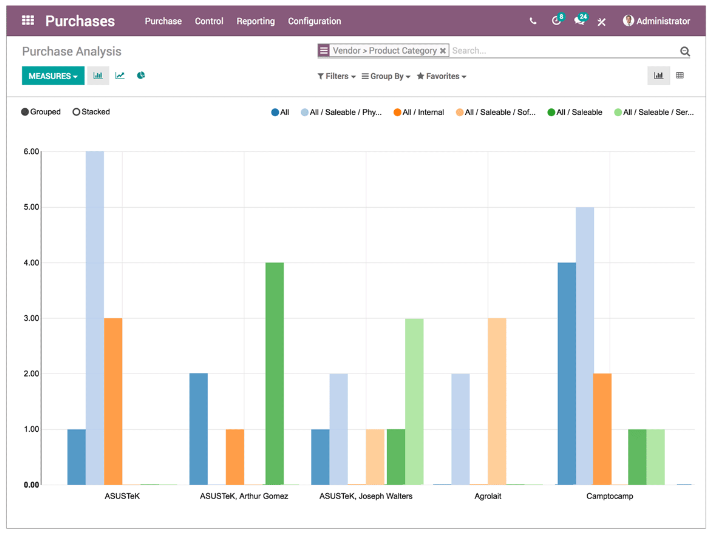The height and width of the screenshot is (533, 711).
Task: Switch to line chart view
Action: (x=120, y=75)
